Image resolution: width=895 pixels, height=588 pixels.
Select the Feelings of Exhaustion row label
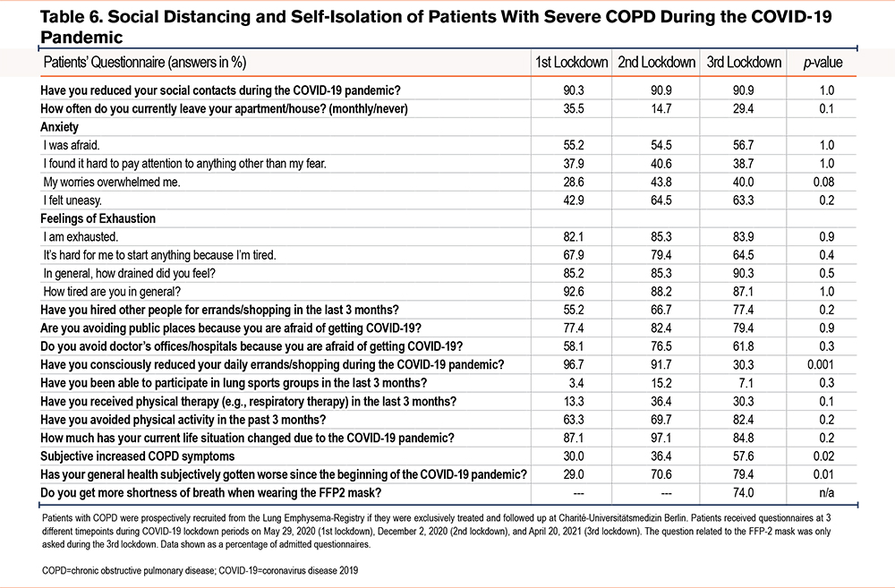pyautogui.click(x=98, y=218)
